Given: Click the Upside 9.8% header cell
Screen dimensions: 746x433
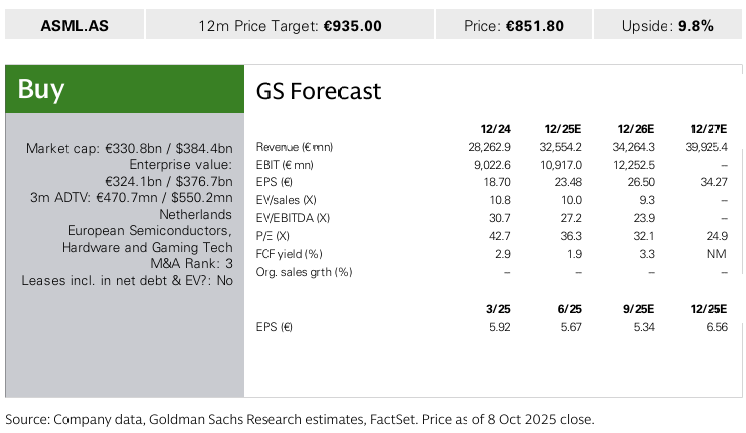Looking at the screenshot, I should point(668,26).
